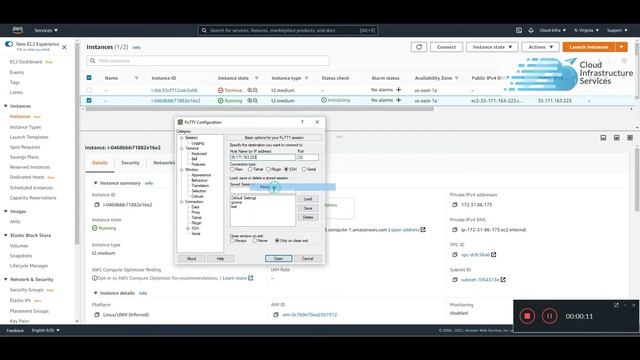The image size is (640, 360).
Task: Open the Support dropdown
Action: 617,30
